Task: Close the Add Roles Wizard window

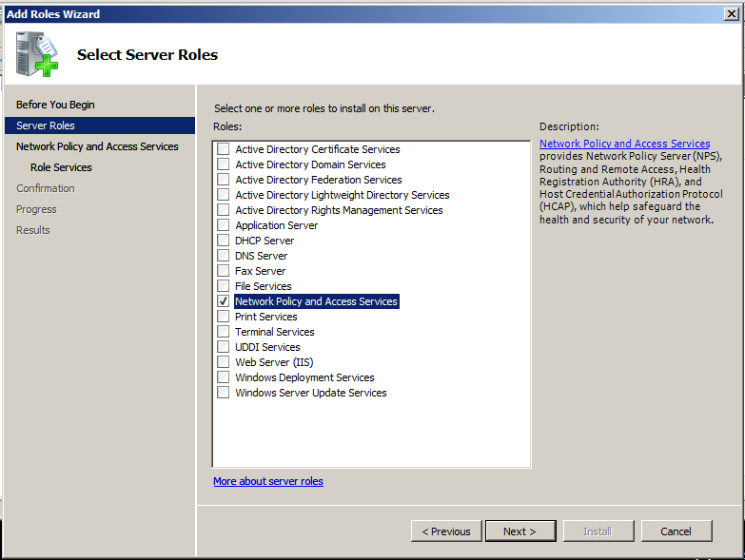Action: pyautogui.click(x=732, y=14)
